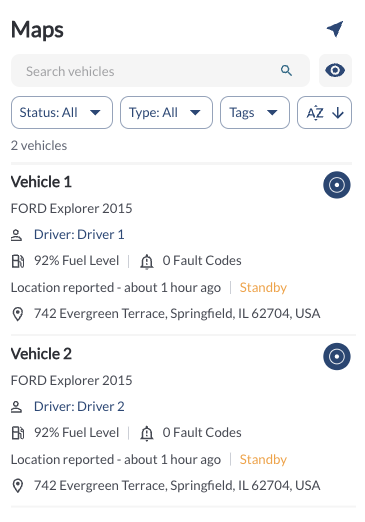The image size is (365, 522).
Task: Open the Type: All dropdown
Action: point(166,113)
